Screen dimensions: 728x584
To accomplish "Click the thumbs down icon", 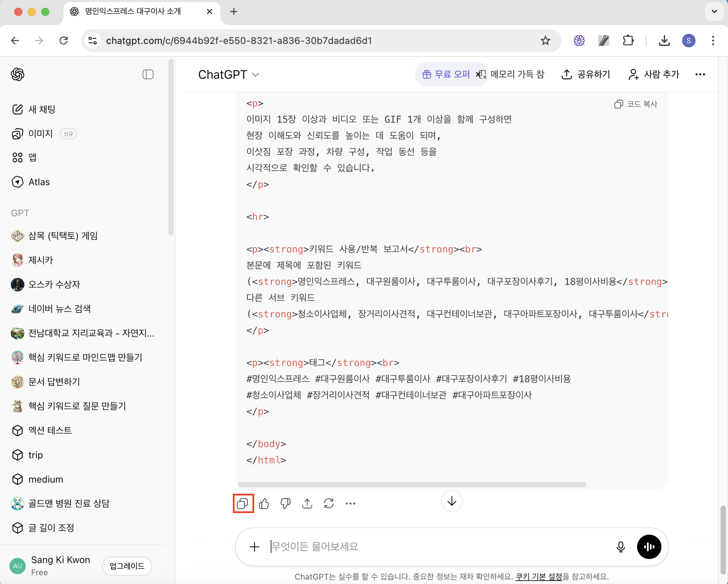I will tap(286, 504).
